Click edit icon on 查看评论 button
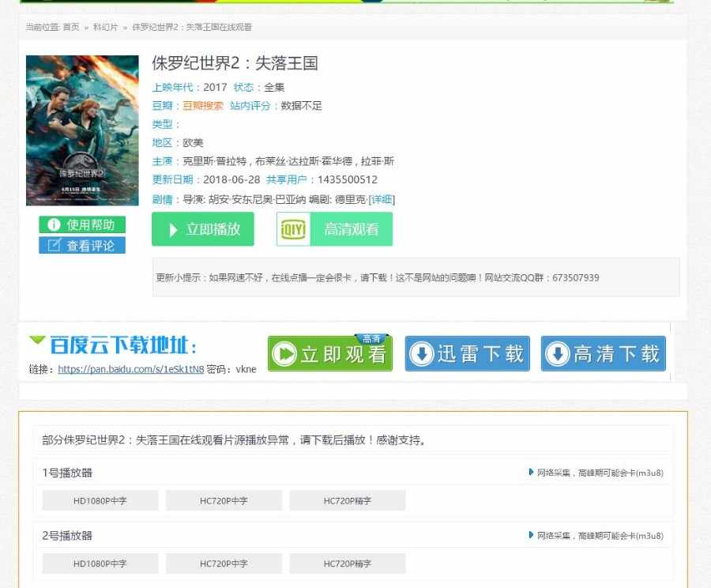This screenshot has width=711, height=588. click(x=54, y=246)
